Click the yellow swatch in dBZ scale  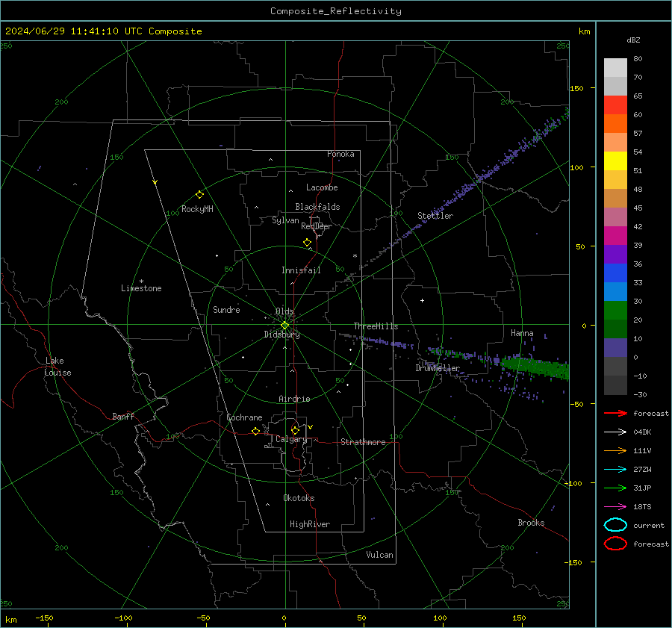(x=615, y=161)
